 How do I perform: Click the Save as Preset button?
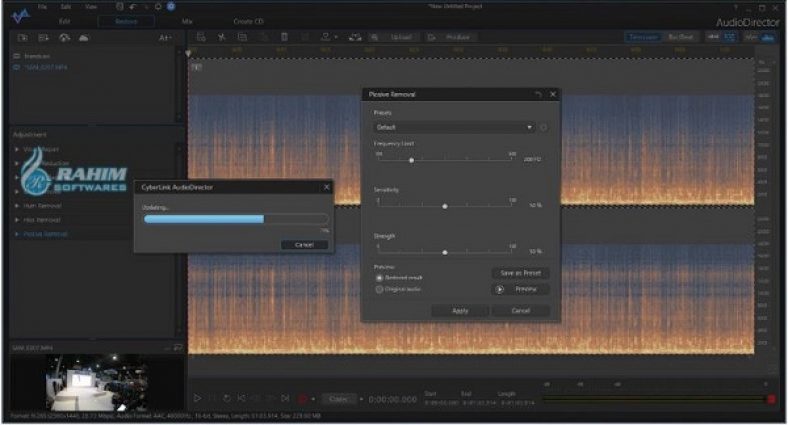pos(520,273)
